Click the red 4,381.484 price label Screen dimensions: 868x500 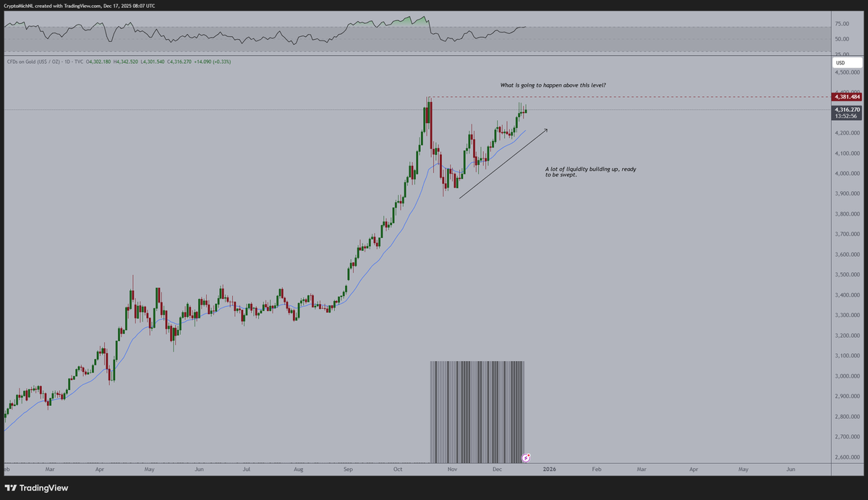846,96
